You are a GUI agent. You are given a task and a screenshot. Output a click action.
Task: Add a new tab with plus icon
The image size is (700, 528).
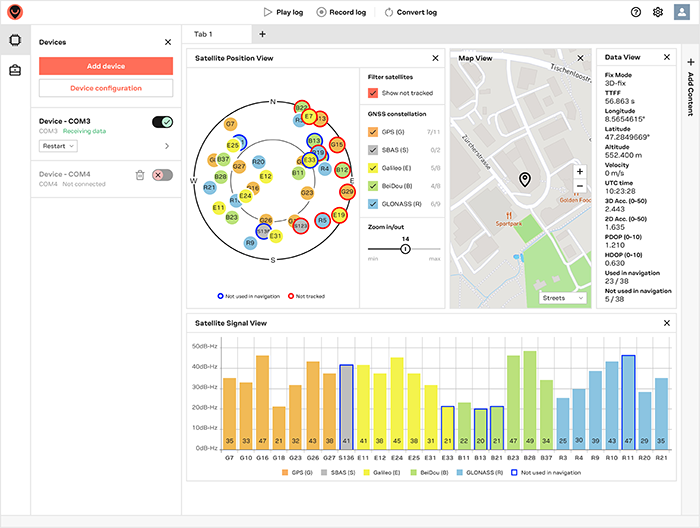(x=263, y=34)
